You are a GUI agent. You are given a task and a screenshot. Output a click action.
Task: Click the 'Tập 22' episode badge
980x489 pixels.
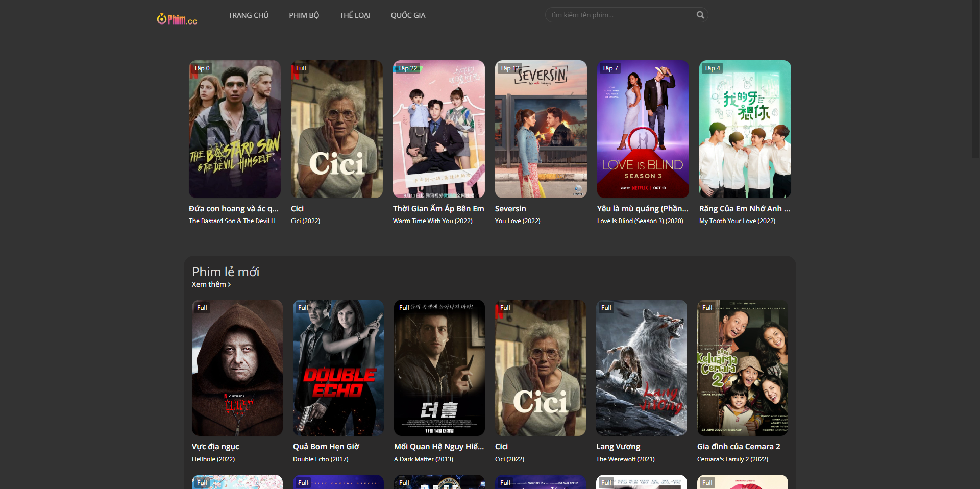click(407, 68)
